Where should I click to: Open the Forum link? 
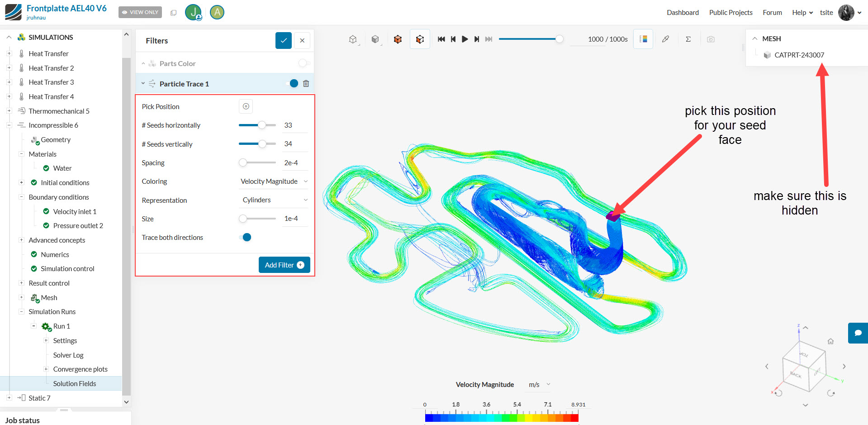pos(772,13)
